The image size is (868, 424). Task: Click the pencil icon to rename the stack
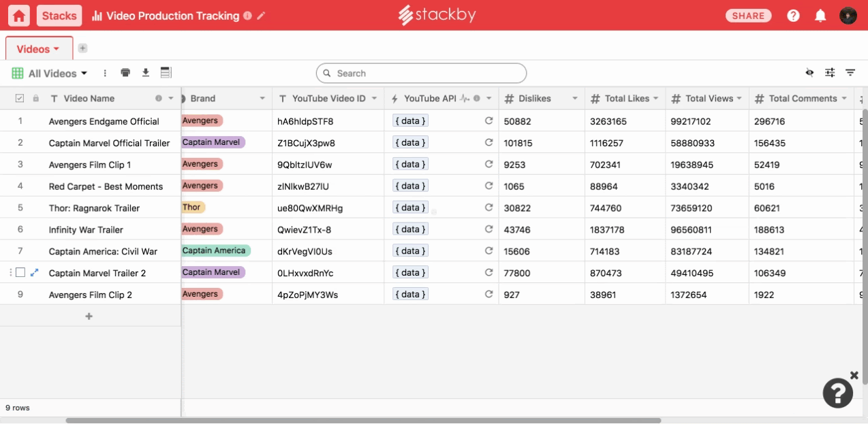(262, 16)
